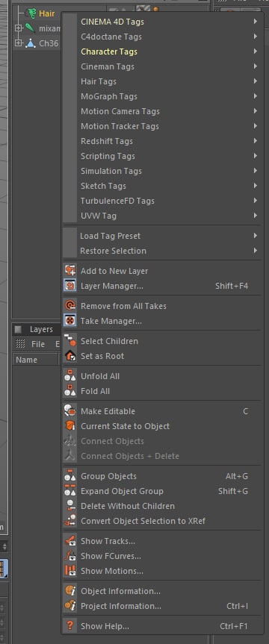Open Layer Manager via its icon
The width and height of the screenshot is (269, 644).
[70, 286]
